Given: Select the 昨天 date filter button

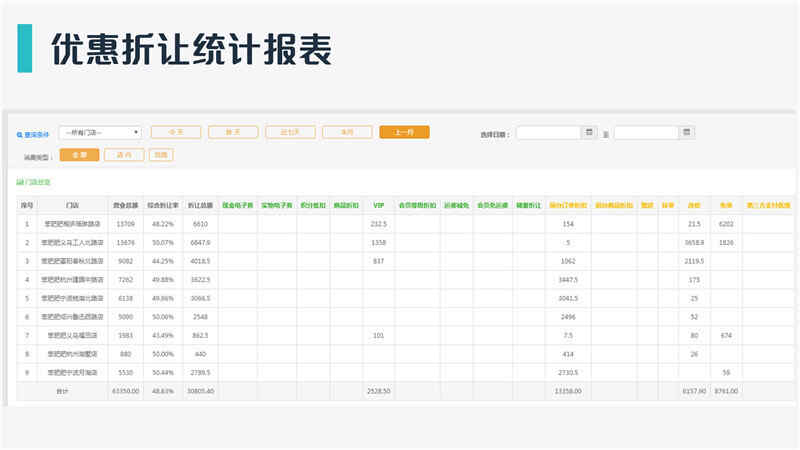Looking at the screenshot, I should tap(233, 132).
